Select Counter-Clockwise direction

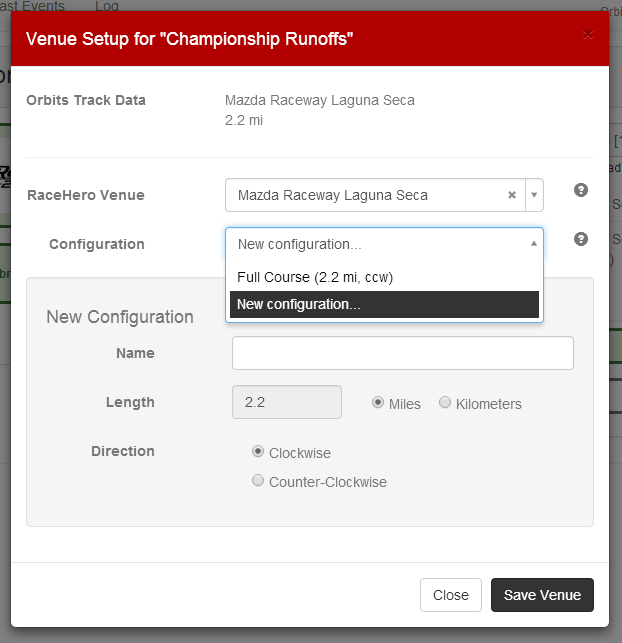[x=258, y=480]
